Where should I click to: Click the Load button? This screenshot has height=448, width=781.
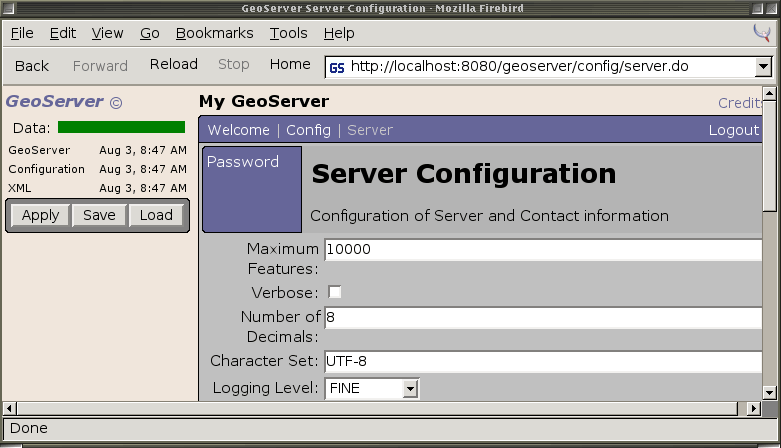point(156,215)
